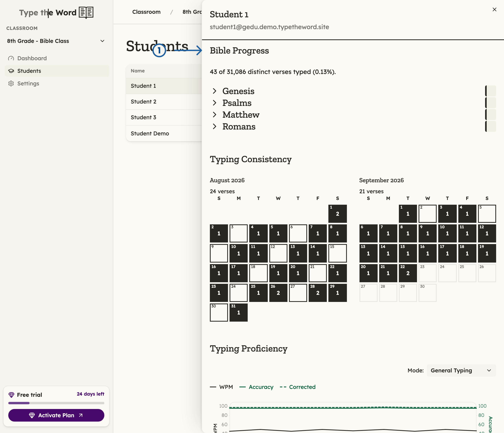Toggle WPM legend entry

pyautogui.click(x=221, y=387)
